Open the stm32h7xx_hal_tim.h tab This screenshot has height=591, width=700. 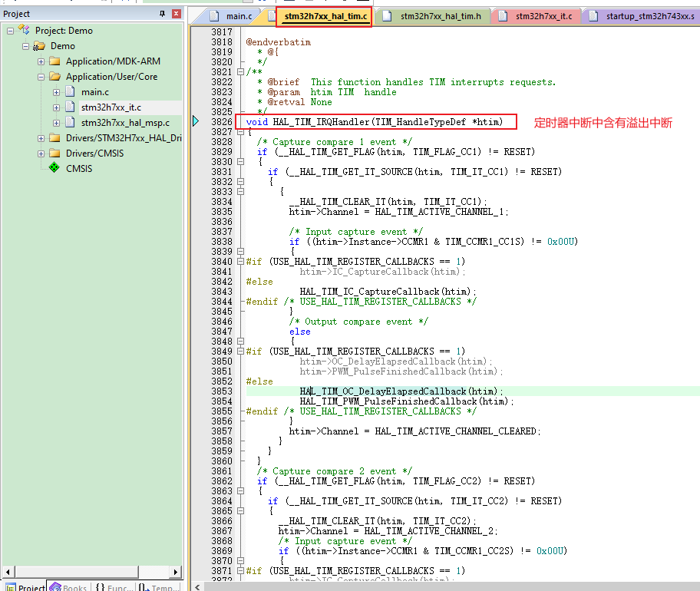[x=434, y=16]
